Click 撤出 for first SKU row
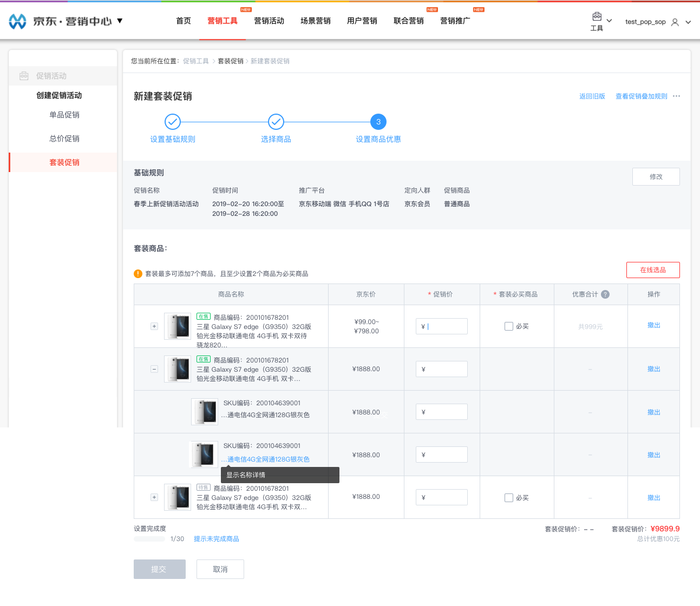This screenshot has height=606, width=700. pyautogui.click(x=654, y=412)
